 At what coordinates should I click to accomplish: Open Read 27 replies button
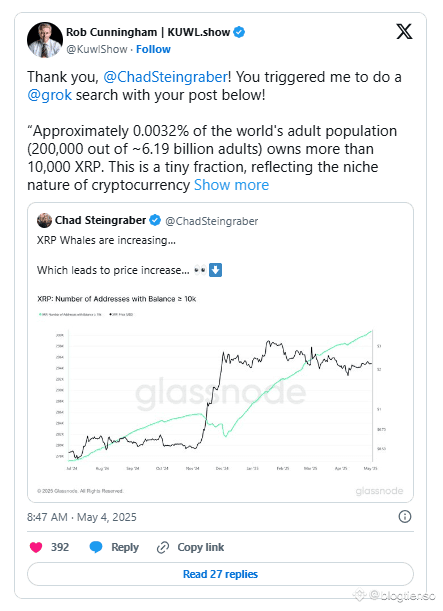(220, 574)
